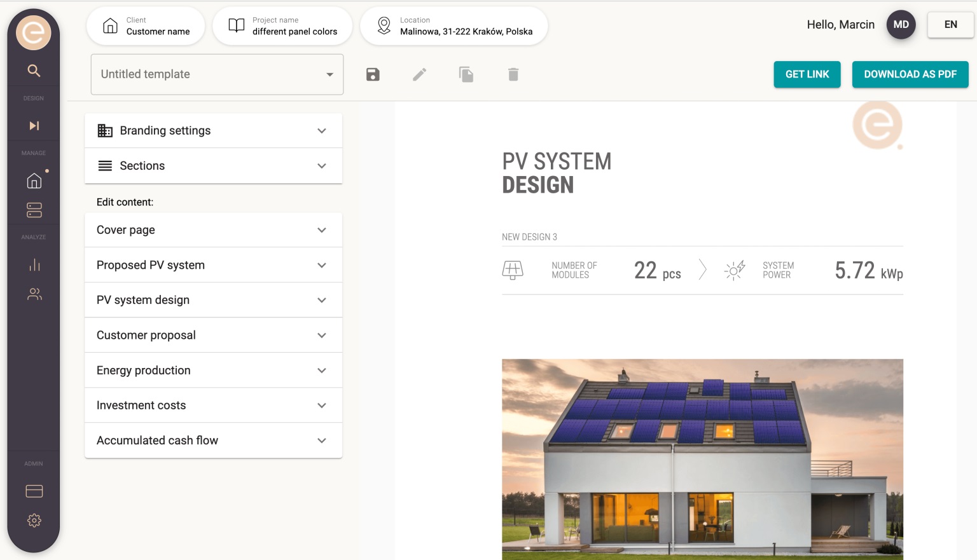Click the Edit content: label
The width and height of the screenshot is (977, 560).
125,202
